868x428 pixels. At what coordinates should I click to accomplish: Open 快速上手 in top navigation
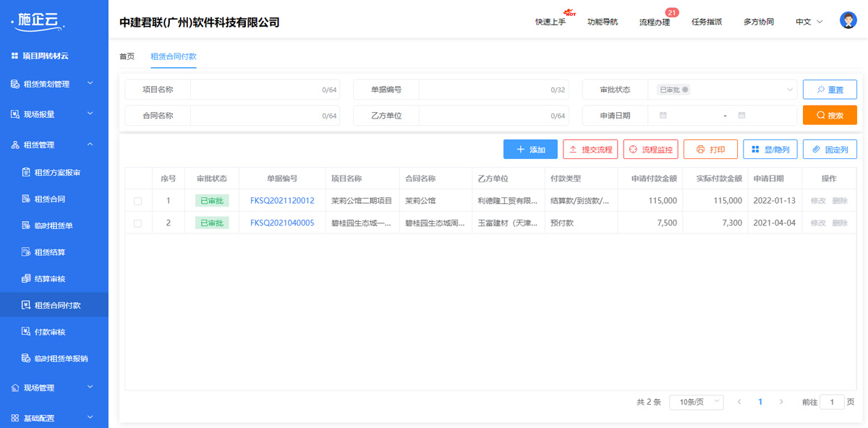point(550,22)
